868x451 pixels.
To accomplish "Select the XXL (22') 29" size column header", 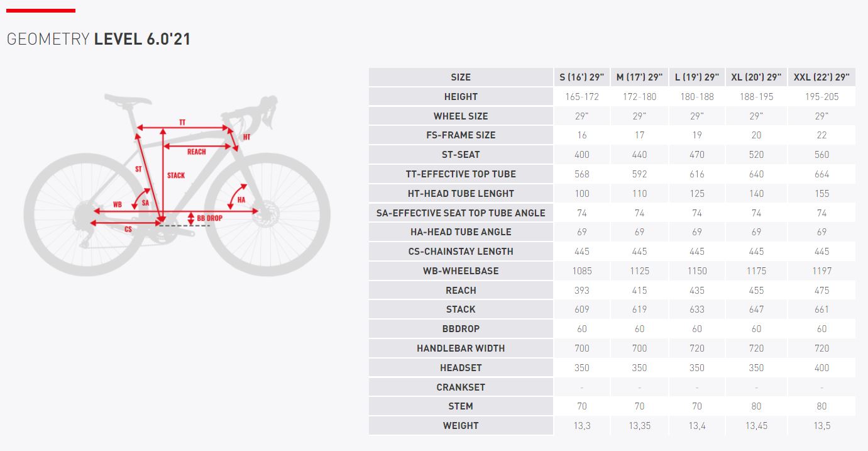I will (821, 77).
